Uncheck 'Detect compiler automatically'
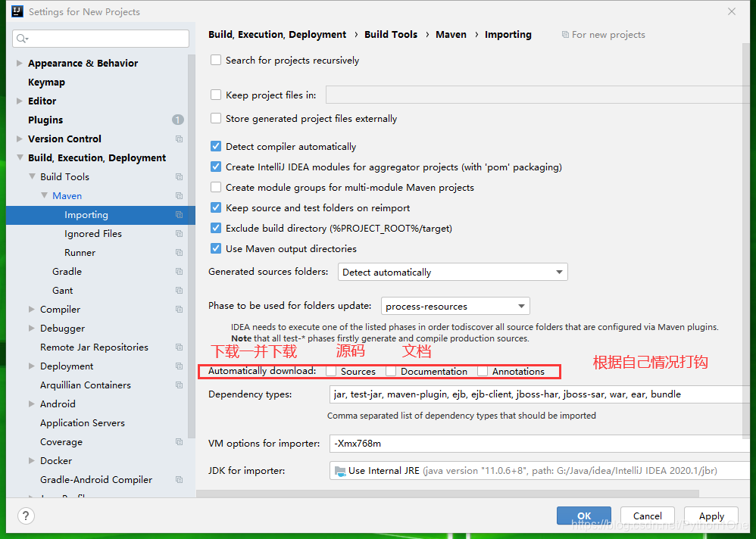This screenshot has width=756, height=539. pos(216,146)
